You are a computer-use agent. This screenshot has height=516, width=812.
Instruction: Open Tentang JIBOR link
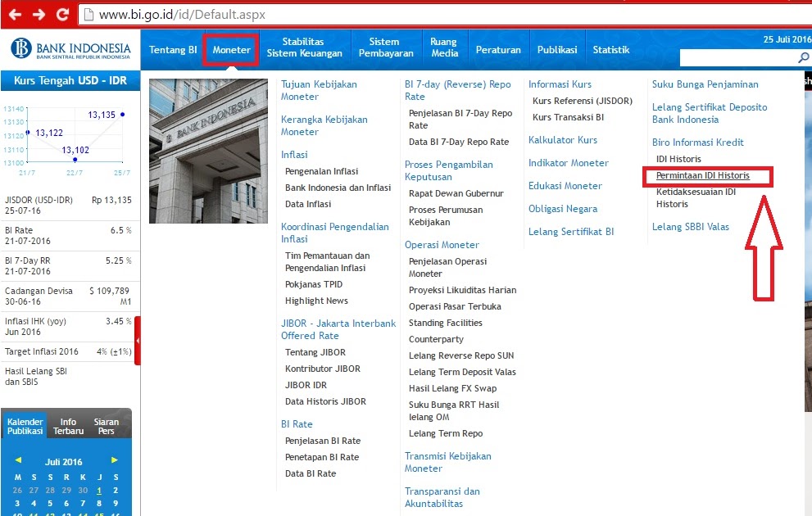[x=315, y=352]
